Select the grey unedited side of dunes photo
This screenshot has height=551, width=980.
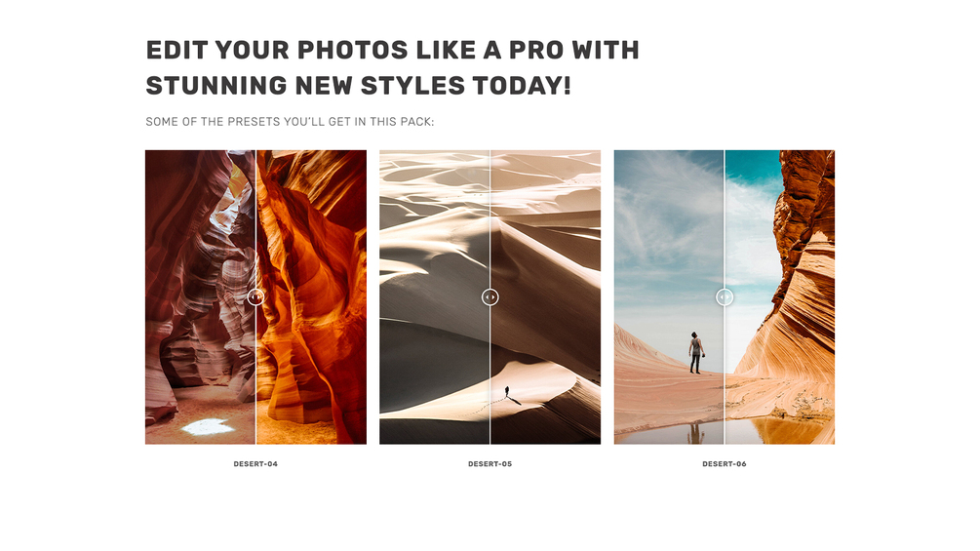[x=434, y=297]
